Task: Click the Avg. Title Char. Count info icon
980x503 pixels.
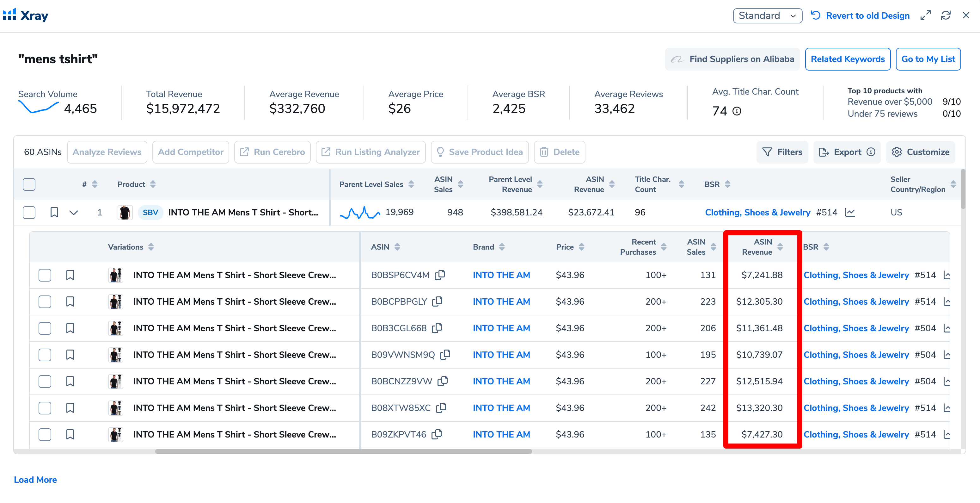Action: 737,111
